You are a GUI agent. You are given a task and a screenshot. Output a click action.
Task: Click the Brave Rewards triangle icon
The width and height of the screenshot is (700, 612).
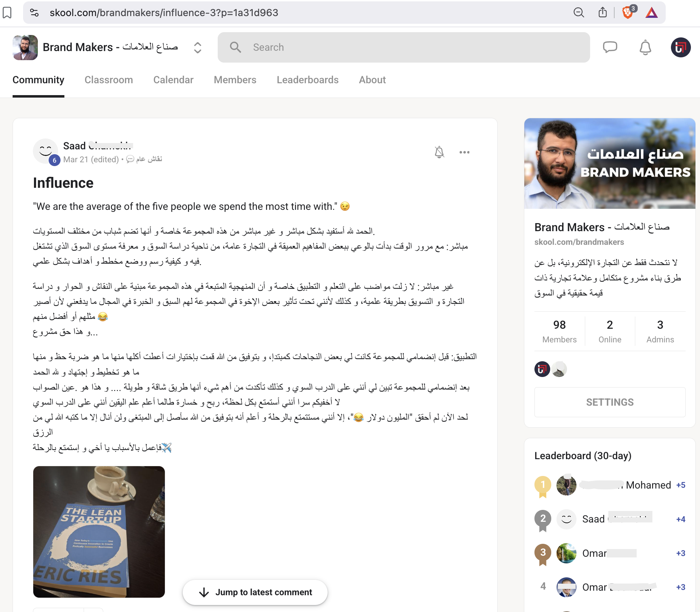(x=651, y=13)
